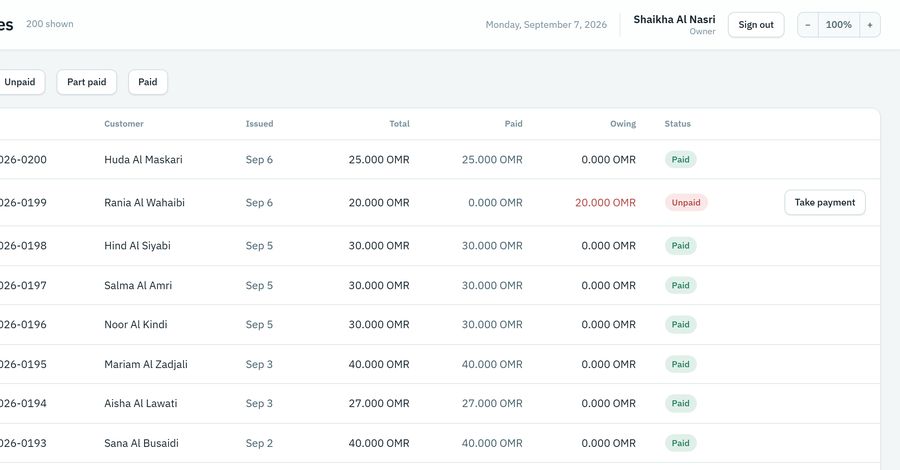Click the Unpaid status badge
This screenshot has width=900, height=470.
(x=686, y=203)
